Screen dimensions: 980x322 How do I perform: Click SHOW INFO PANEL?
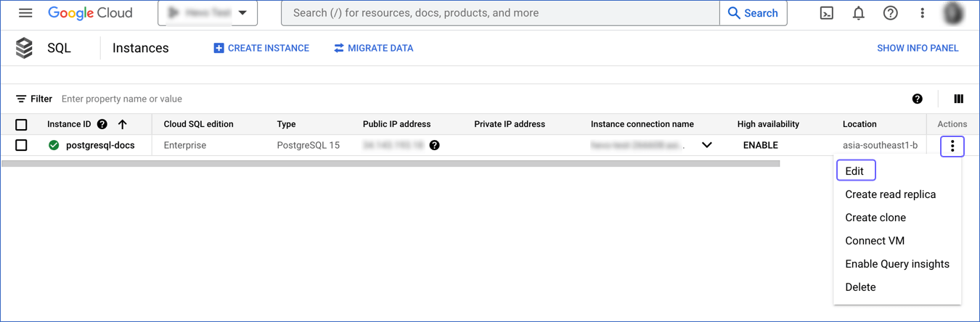[918, 48]
